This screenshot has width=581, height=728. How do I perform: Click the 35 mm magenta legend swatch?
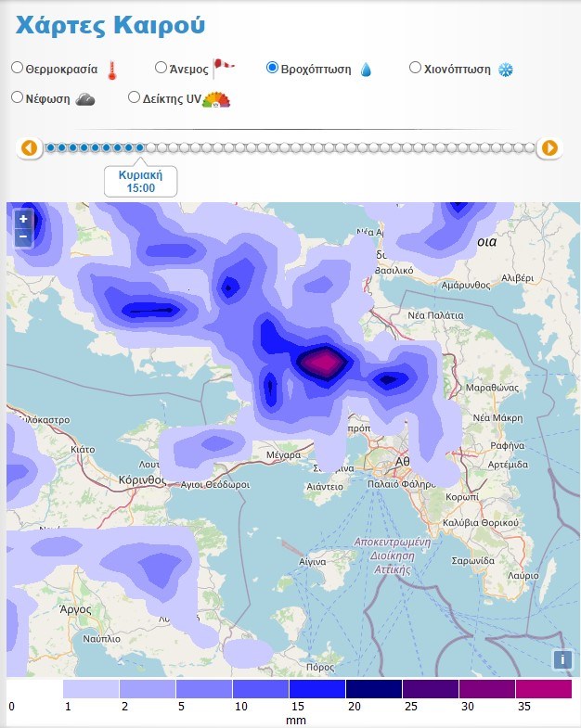(543, 689)
